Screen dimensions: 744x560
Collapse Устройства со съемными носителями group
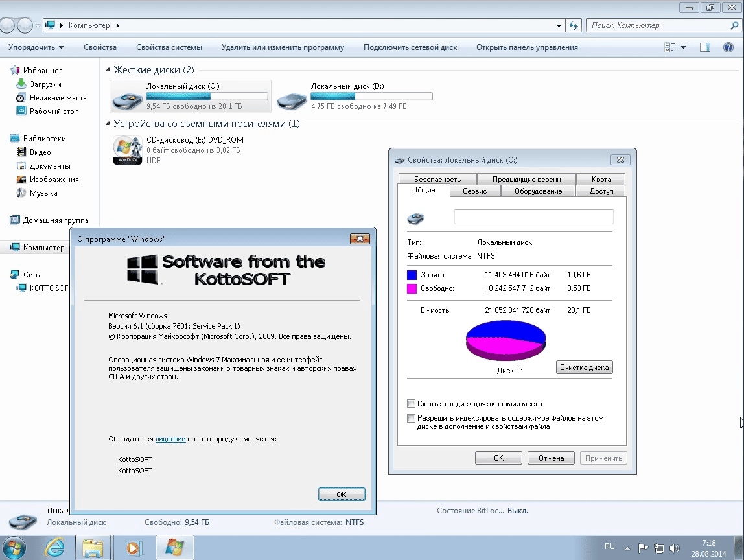(108, 123)
